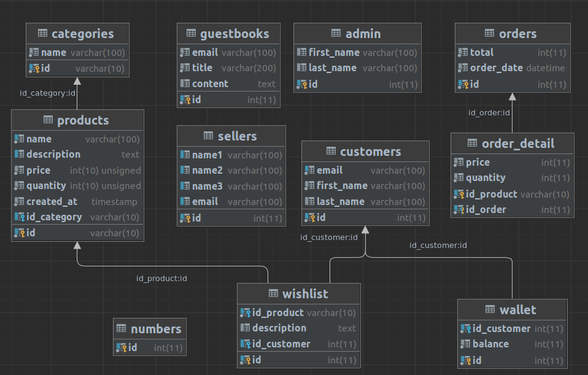Image resolution: width=588 pixels, height=375 pixels.
Task: Click the table icon in products header
Action: (48, 120)
